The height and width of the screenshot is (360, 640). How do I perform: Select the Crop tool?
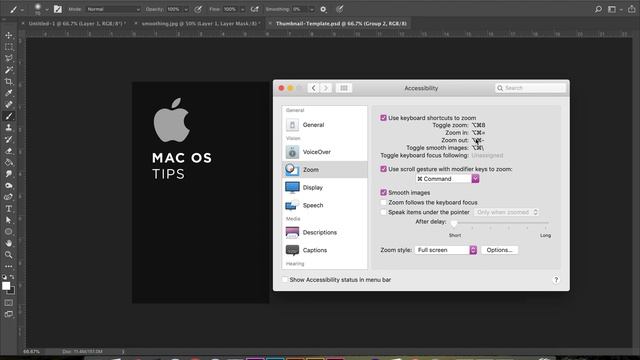point(9,82)
